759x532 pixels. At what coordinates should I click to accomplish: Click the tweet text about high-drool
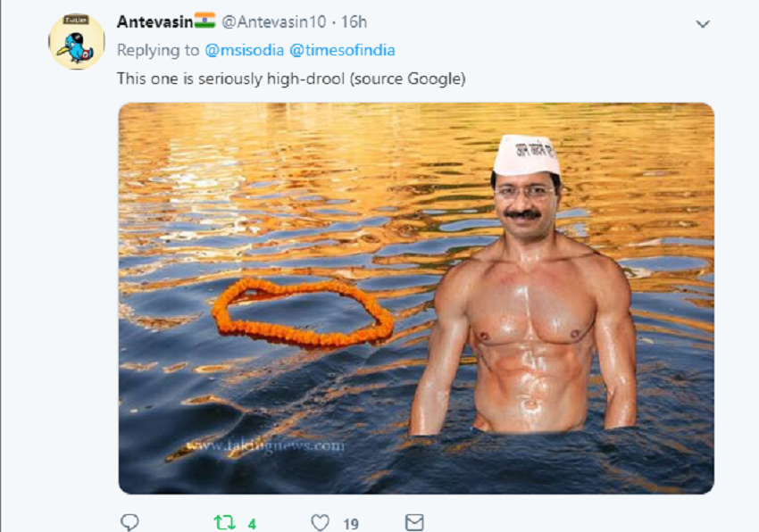(x=291, y=79)
